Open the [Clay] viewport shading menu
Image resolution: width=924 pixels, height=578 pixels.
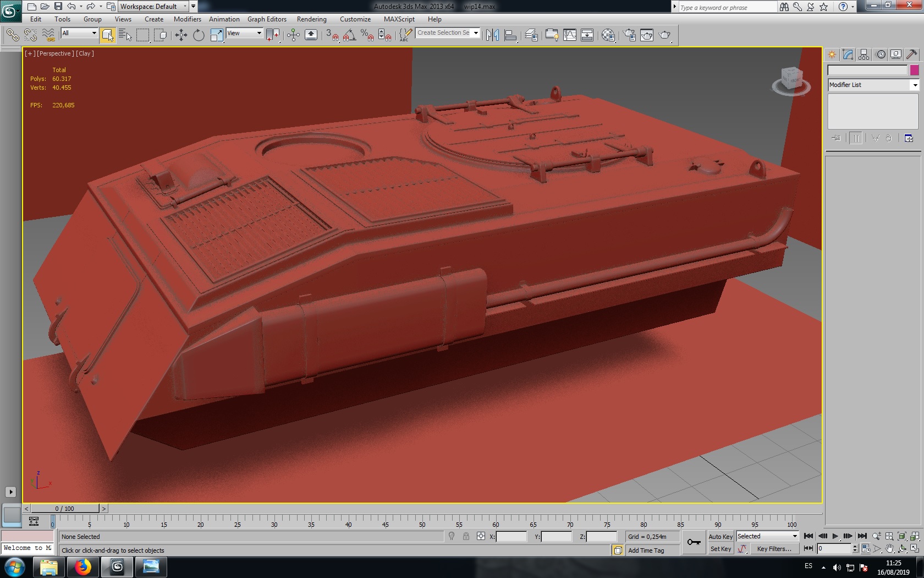coord(85,53)
